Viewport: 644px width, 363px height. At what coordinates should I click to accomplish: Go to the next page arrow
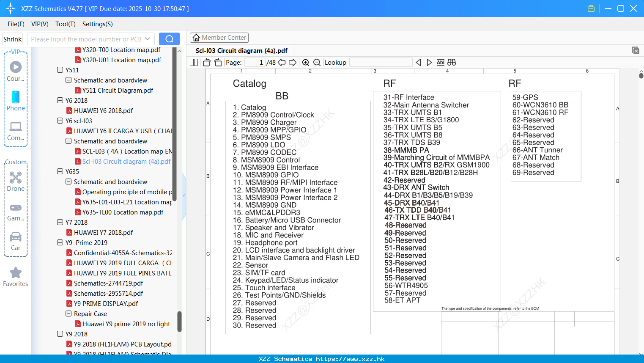tap(293, 63)
